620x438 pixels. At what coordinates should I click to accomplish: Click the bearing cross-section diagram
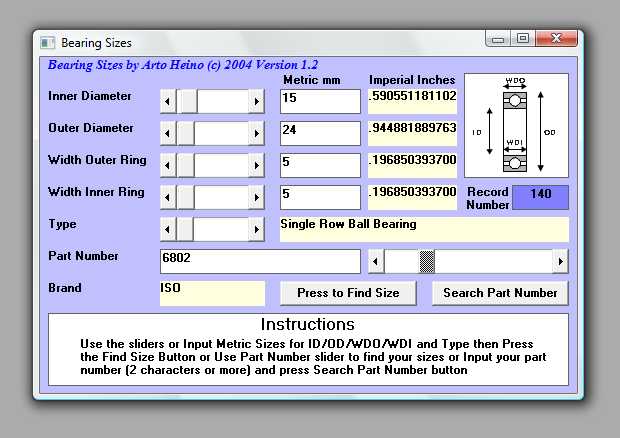tap(516, 127)
